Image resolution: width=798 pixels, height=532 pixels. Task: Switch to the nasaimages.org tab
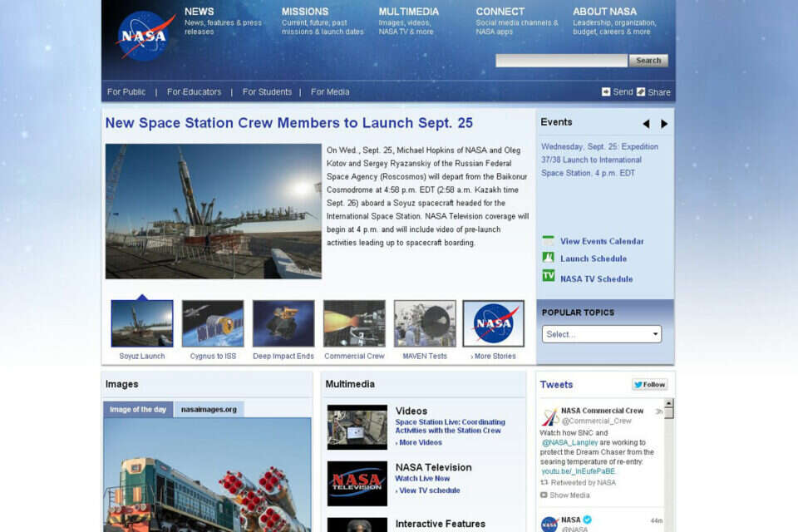[x=209, y=409]
